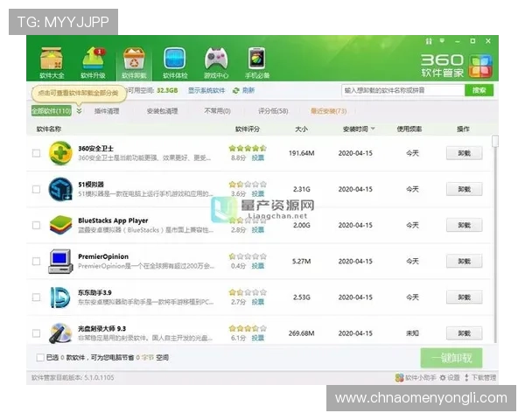Viewport: 525px width, 420px height.
Task: Click the 软件名称 column header
Action: pos(49,129)
